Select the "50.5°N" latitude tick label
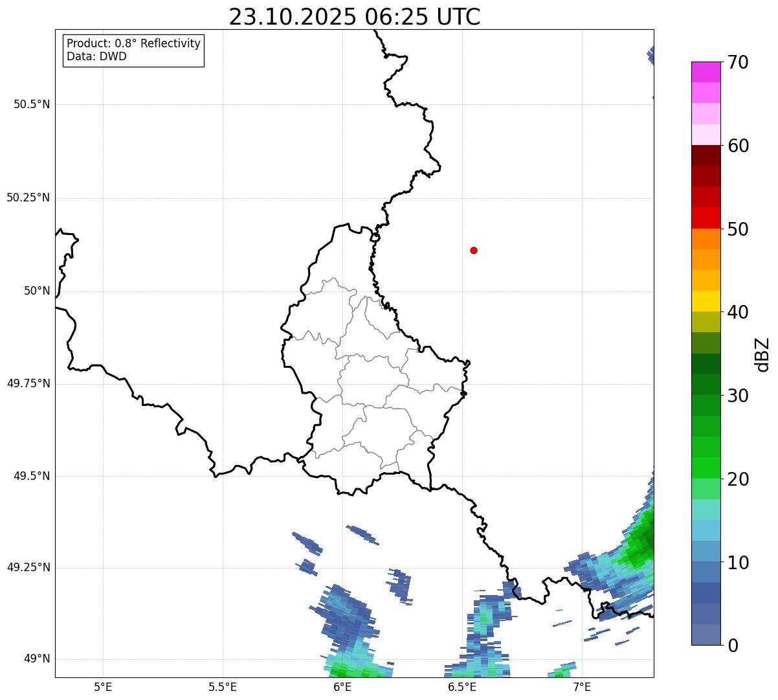 [32, 104]
